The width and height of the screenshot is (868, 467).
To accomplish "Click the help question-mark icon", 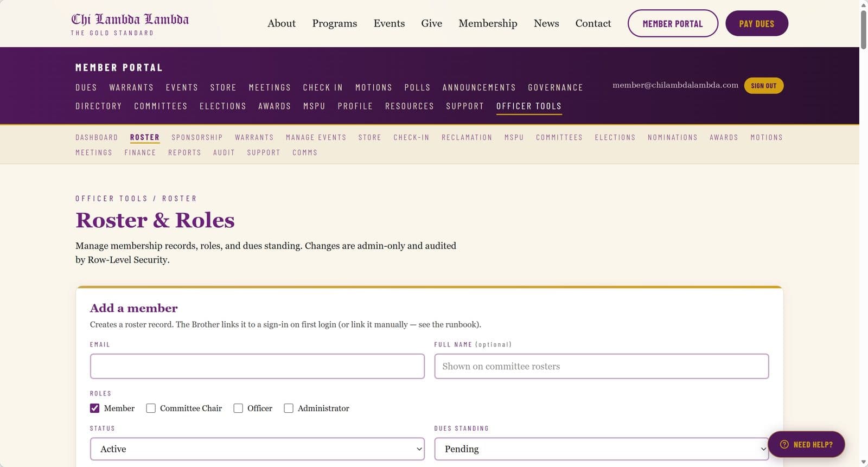I will pyautogui.click(x=784, y=445).
